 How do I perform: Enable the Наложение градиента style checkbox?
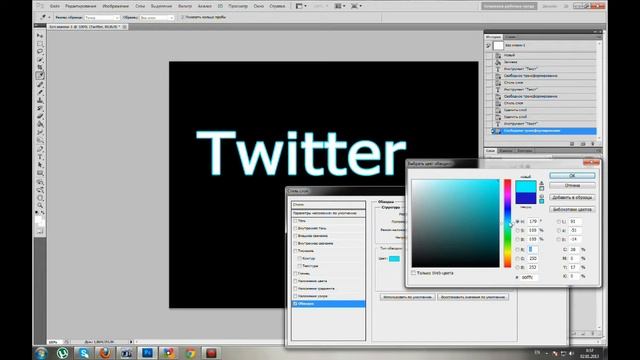(295, 289)
